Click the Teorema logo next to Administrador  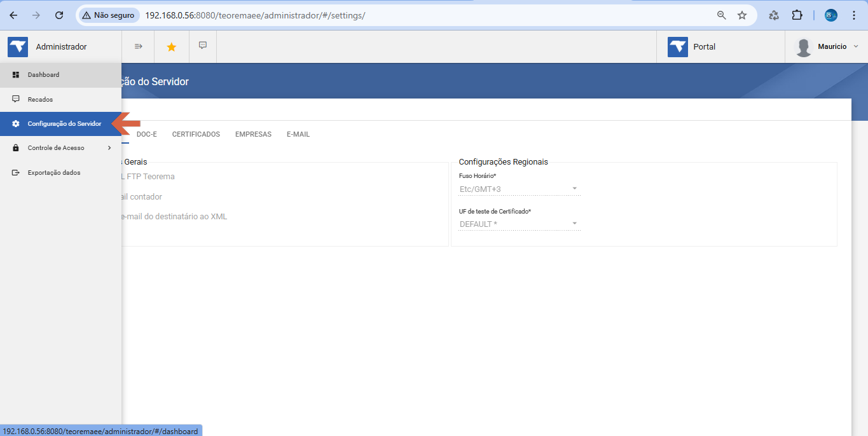point(18,47)
